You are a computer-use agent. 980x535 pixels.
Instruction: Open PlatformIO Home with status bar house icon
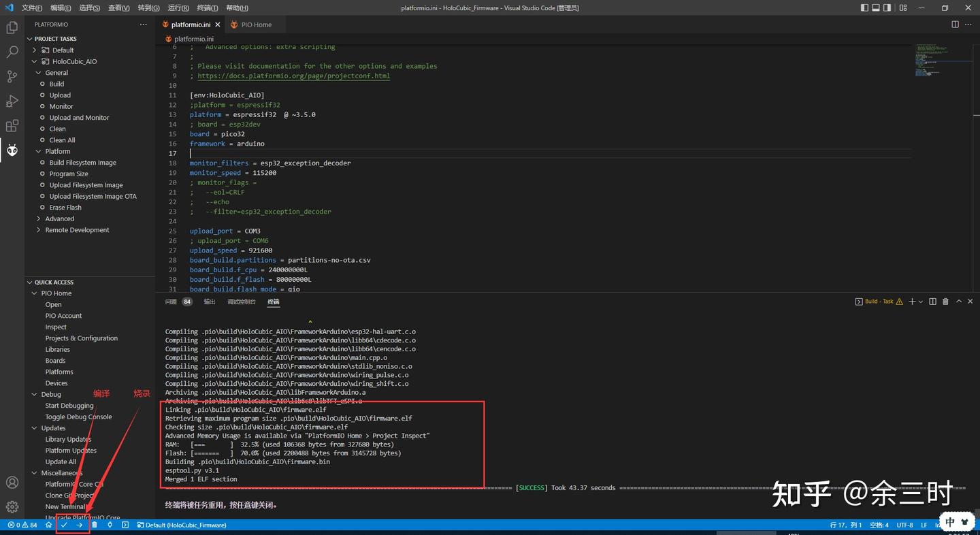pos(48,525)
